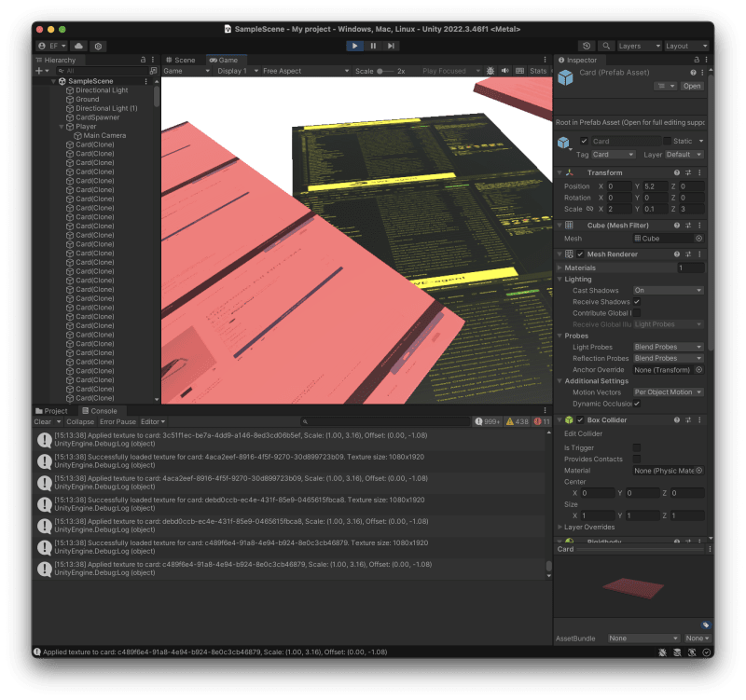
Task: Select Ground object in Hierarchy
Action: point(87,100)
